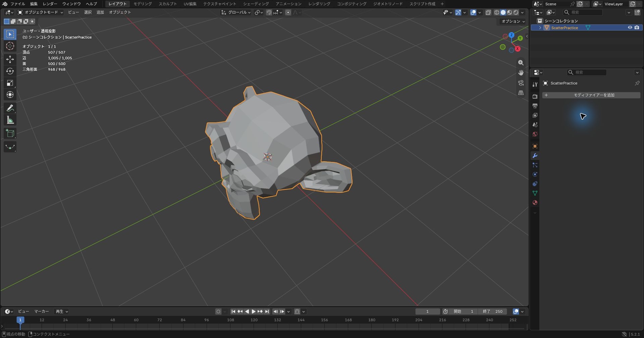Switch to wireframe viewport shading
Image resolution: width=644 pixels, height=338 pixels.
(x=497, y=12)
